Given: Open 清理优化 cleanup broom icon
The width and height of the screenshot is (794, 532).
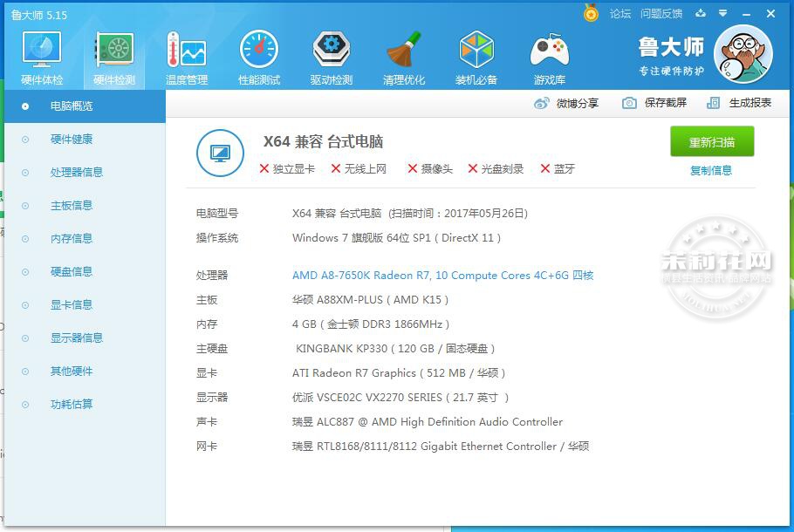Looking at the screenshot, I should pos(404,58).
